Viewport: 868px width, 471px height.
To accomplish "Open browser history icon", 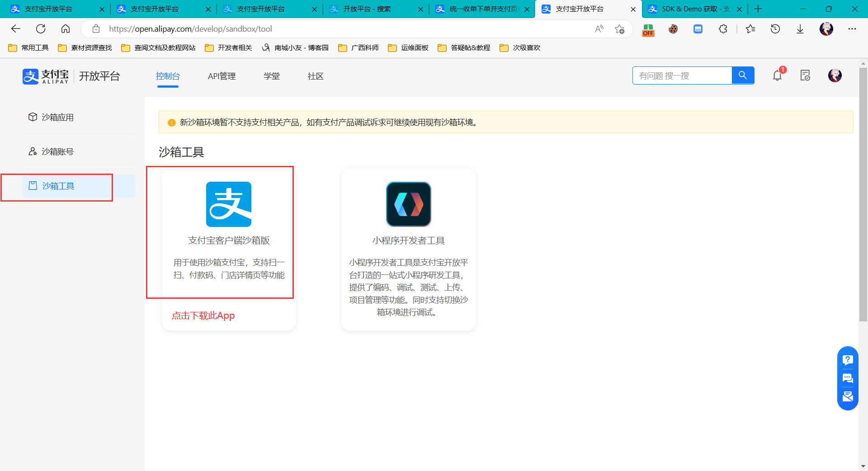I will click(775, 29).
